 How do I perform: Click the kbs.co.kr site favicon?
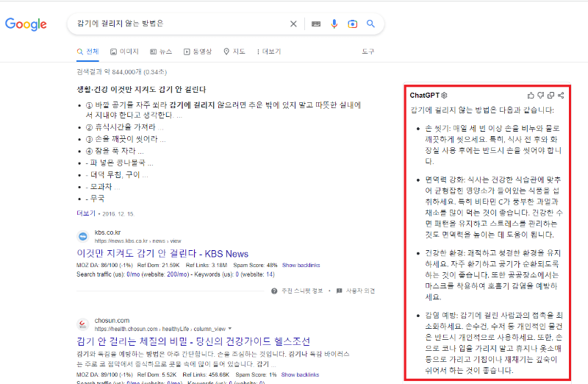[83, 236]
